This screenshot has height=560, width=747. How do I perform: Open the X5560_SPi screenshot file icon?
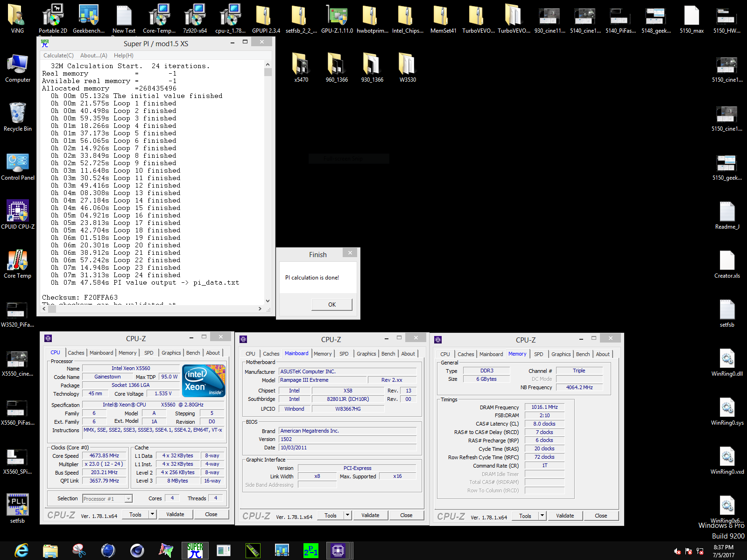tap(18, 460)
